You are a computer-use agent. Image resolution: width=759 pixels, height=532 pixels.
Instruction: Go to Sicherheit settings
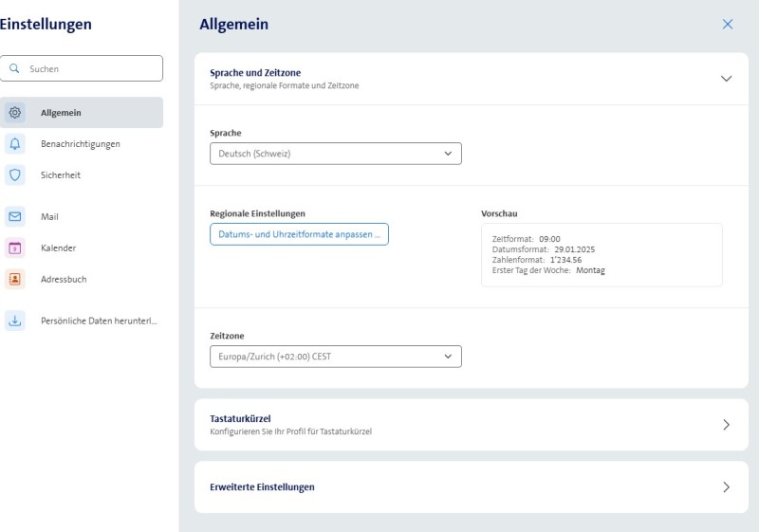(x=61, y=175)
